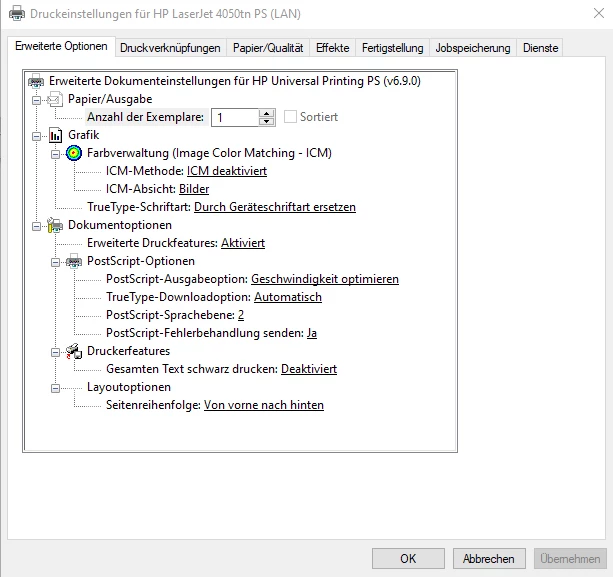The height and width of the screenshot is (577, 613).
Task: Click the PostScript-Optionen printer icon
Action: [x=74, y=261]
